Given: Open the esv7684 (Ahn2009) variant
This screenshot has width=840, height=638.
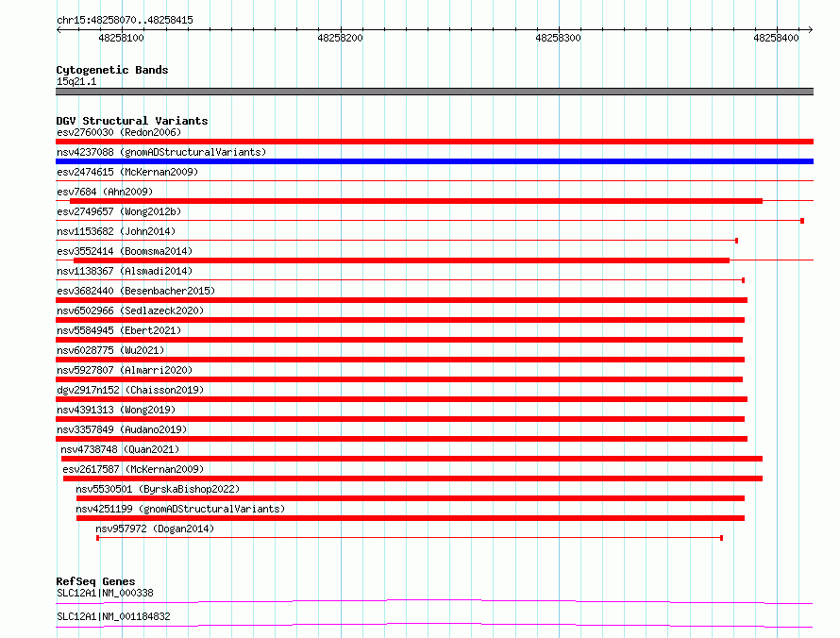Looking at the screenshot, I should [x=105, y=192].
